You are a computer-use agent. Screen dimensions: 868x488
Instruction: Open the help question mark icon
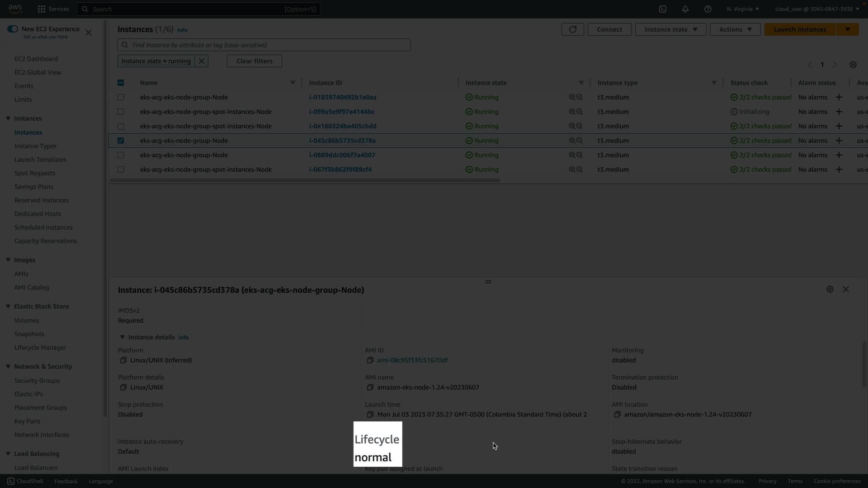tap(708, 9)
